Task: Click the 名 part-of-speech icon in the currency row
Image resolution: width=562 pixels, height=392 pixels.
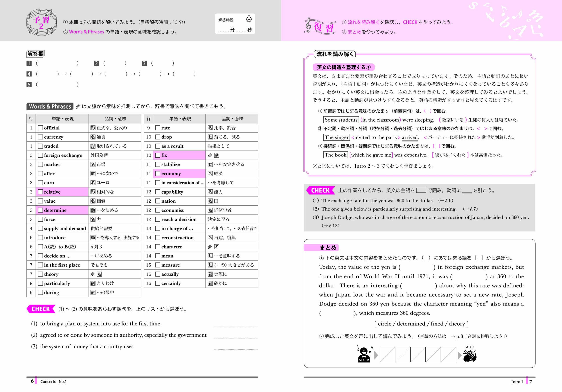Action: pyautogui.click(x=93, y=137)
